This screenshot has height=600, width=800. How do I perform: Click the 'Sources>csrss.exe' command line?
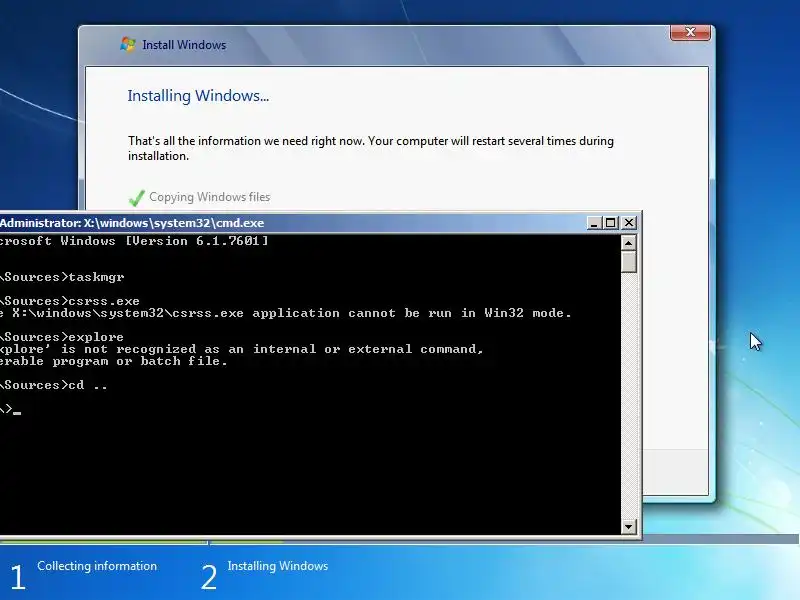tap(70, 301)
